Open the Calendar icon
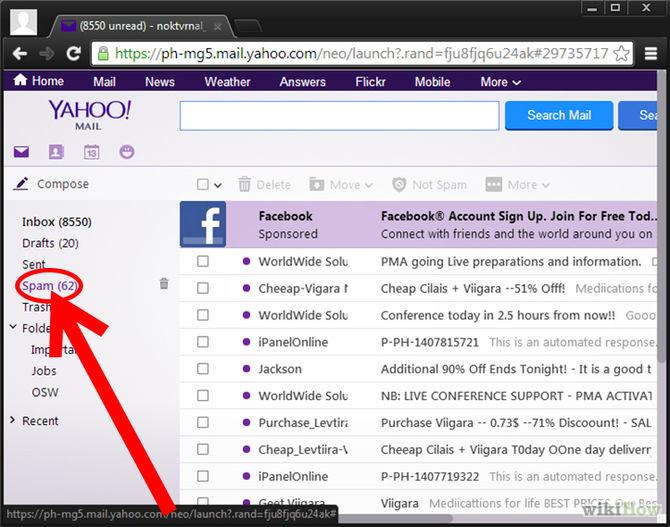The width and height of the screenshot is (670, 527). (x=91, y=152)
